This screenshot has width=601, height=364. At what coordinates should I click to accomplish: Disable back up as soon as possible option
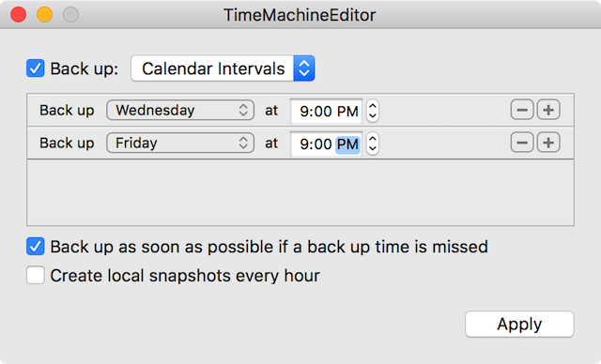coord(36,247)
